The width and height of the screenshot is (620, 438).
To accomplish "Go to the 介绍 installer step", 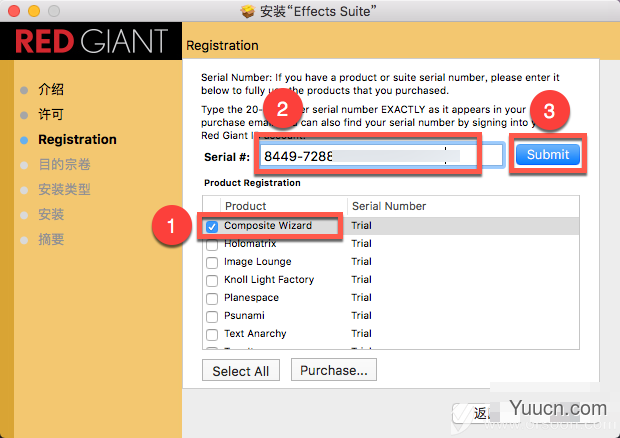I will click(x=51, y=89).
